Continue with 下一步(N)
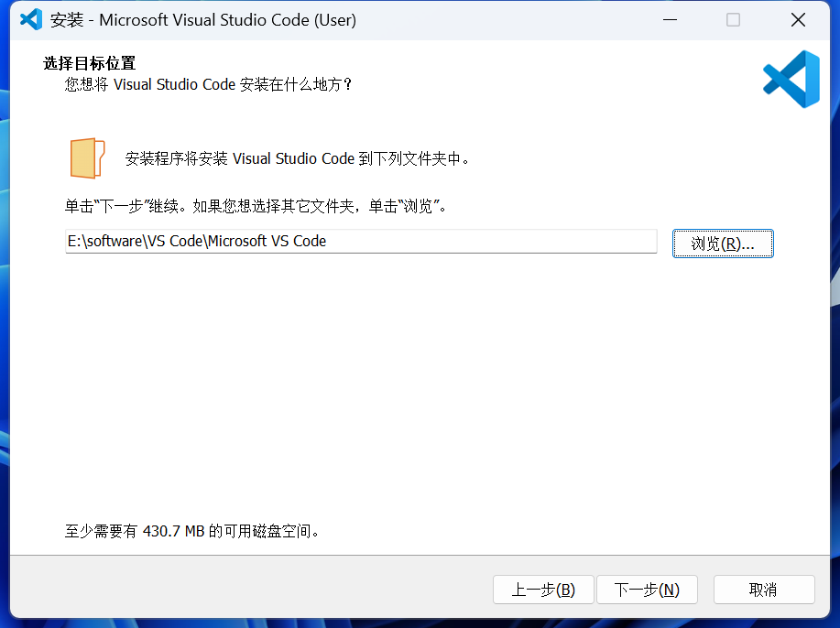 tap(647, 590)
